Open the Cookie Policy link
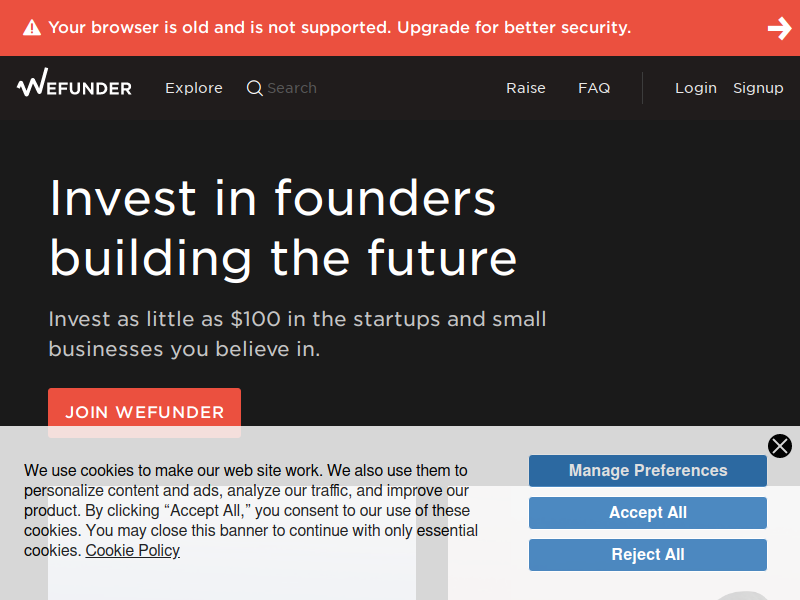This screenshot has height=600, width=800. 133,550
